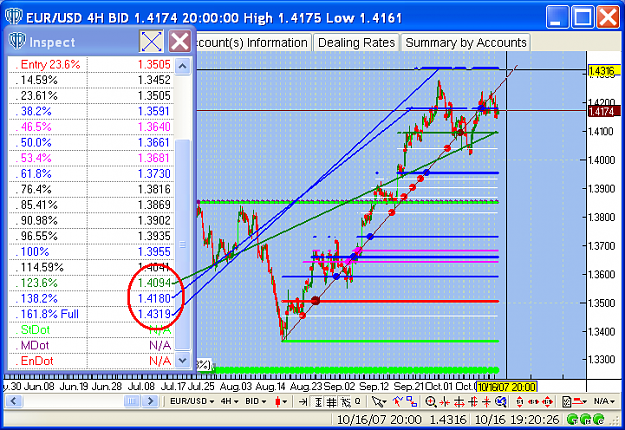Toggle the auto scale price axis icon
This screenshot has width=625, height=430.
tap(318, 402)
